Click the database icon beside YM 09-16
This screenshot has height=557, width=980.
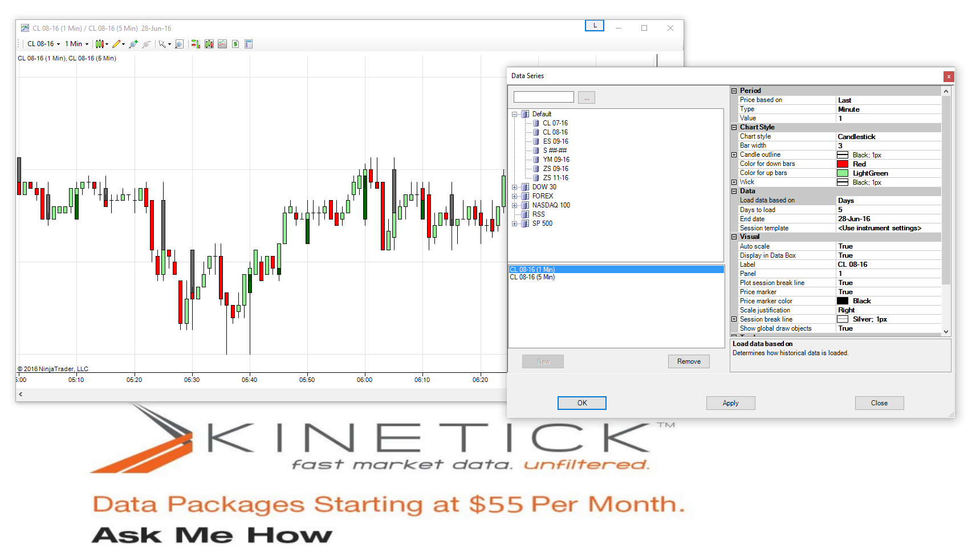pyautogui.click(x=536, y=160)
